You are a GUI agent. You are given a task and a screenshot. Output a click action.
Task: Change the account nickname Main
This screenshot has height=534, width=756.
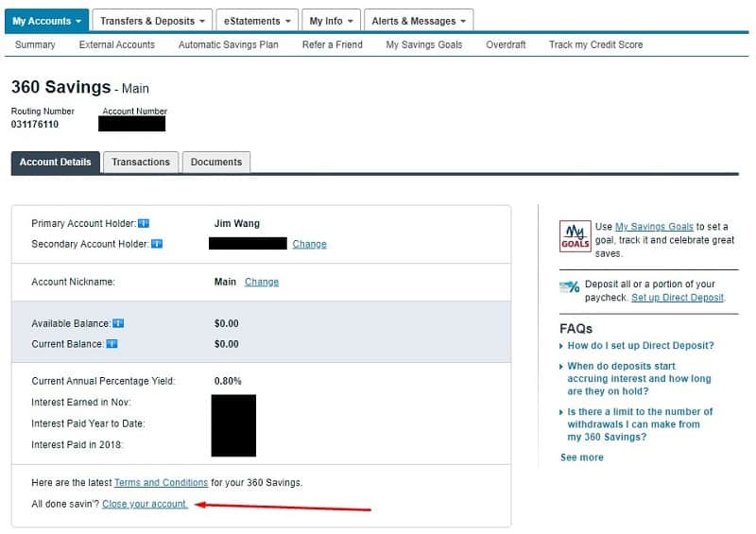(262, 282)
